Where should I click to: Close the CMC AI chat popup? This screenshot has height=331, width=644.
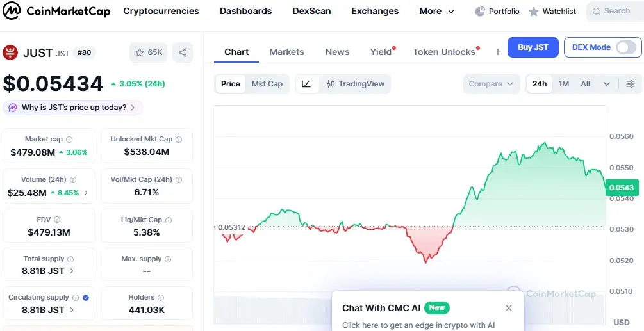click(509, 308)
